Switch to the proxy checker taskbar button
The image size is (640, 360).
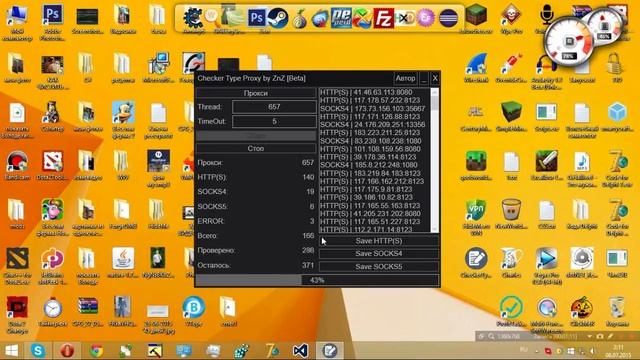[x=329, y=351]
